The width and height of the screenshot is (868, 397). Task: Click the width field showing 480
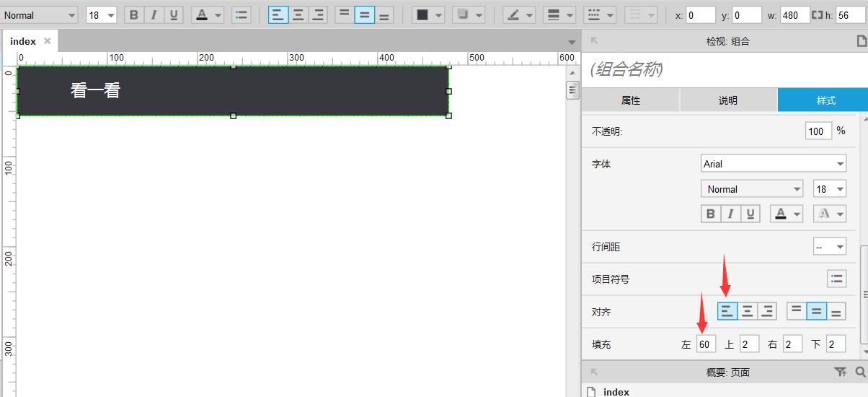(795, 15)
